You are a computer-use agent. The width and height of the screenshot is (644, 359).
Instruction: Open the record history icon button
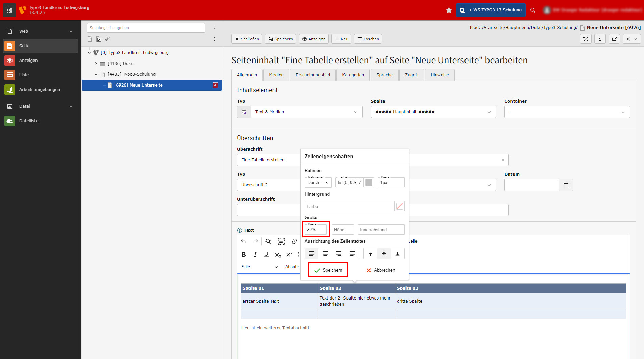tap(586, 39)
